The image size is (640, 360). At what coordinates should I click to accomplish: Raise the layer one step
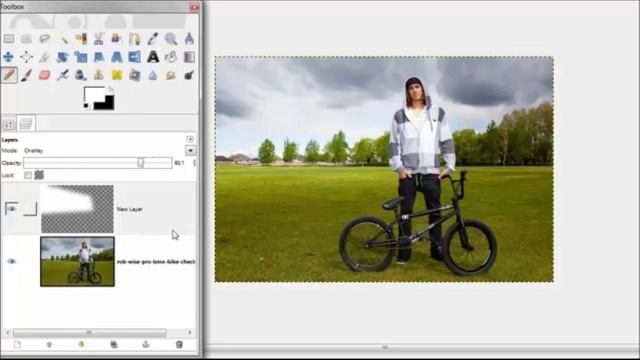(x=49, y=345)
